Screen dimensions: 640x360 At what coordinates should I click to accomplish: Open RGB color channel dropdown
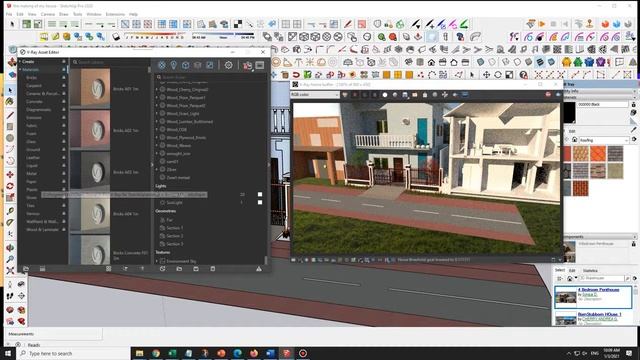click(x=314, y=95)
